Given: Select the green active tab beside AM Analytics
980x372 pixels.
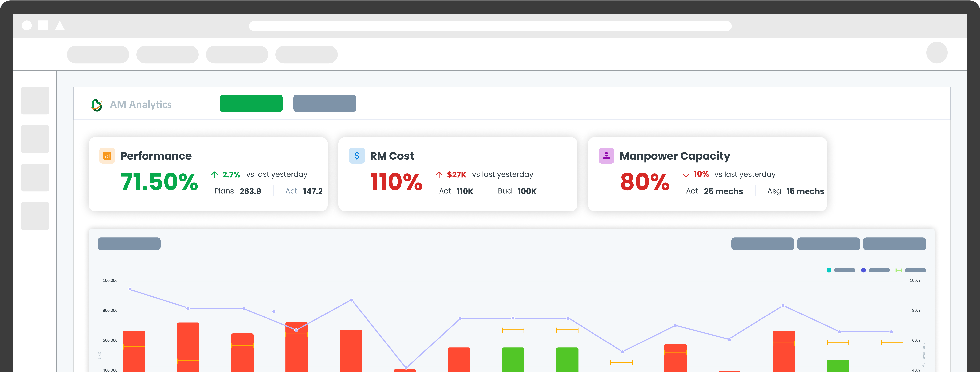Looking at the screenshot, I should (251, 103).
